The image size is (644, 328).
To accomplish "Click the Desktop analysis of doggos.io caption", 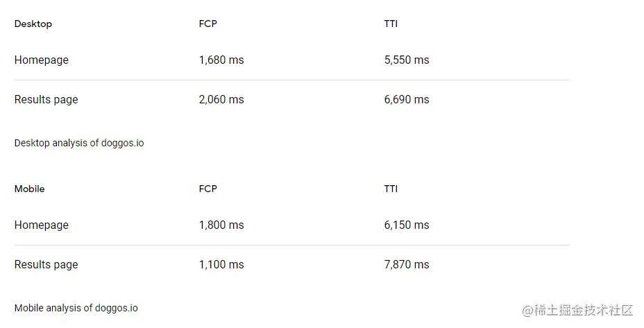I will [79, 143].
